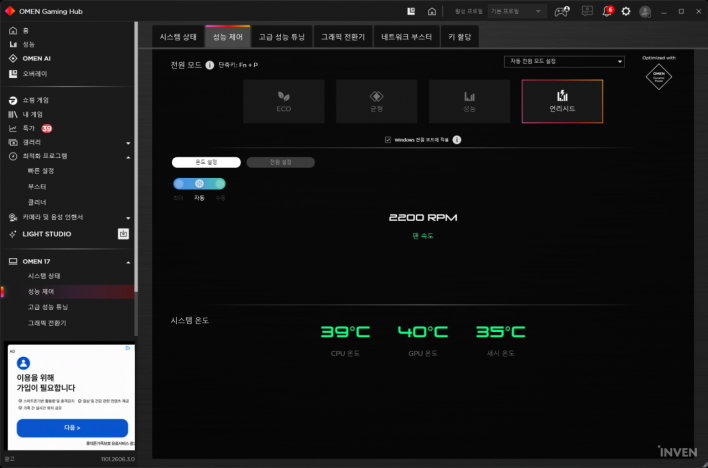The image size is (708, 468).
Task: Select the 전원 설정 pill button
Action: click(x=280, y=162)
